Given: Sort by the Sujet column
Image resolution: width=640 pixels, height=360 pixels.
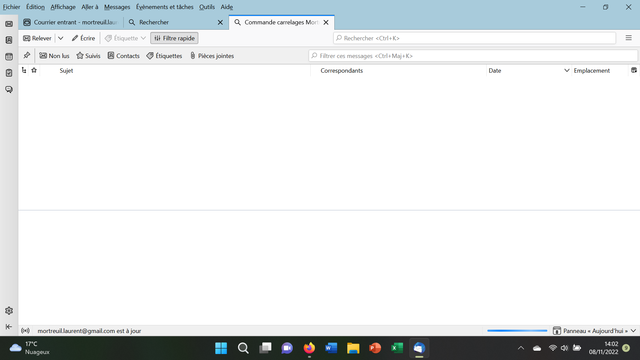Looking at the screenshot, I should click(x=66, y=70).
